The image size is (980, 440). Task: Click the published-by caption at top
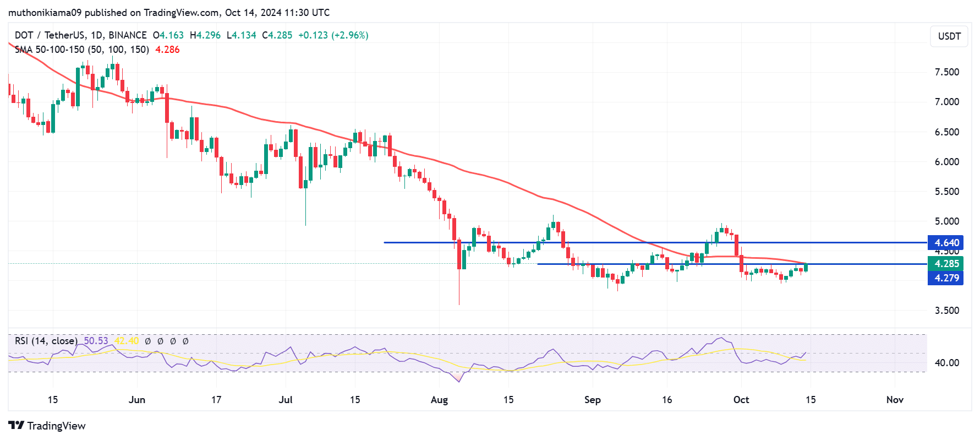click(169, 13)
